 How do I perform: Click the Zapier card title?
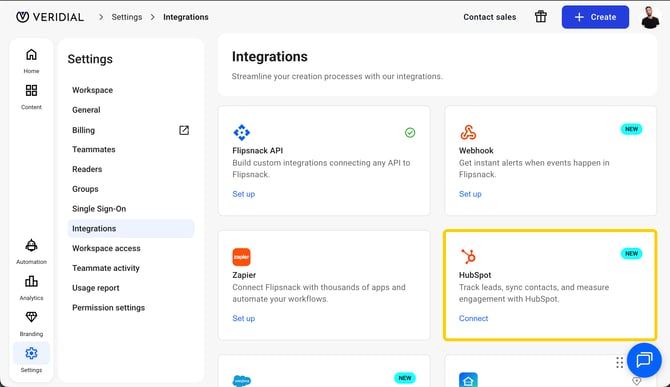click(244, 275)
